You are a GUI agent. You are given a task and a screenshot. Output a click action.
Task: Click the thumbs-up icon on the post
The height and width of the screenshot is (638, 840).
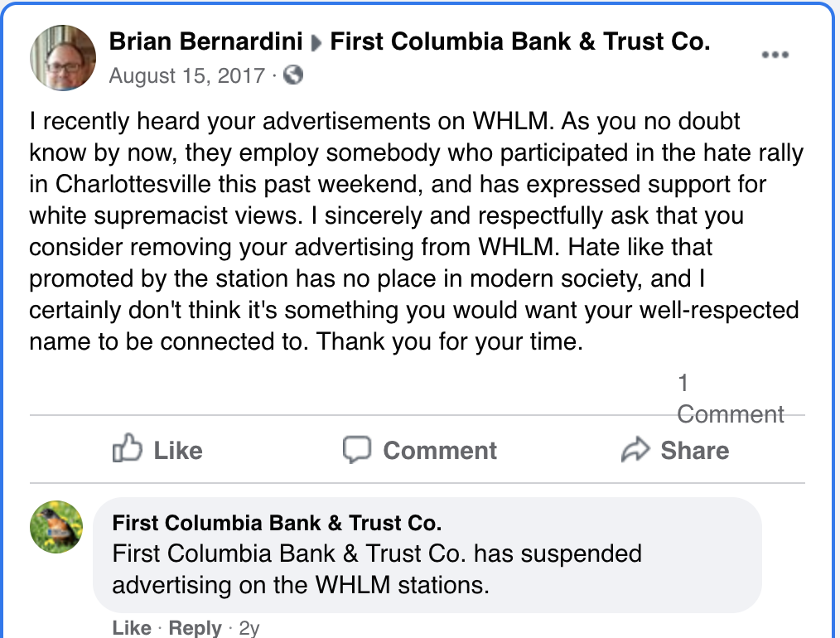(x=127, y=449)
